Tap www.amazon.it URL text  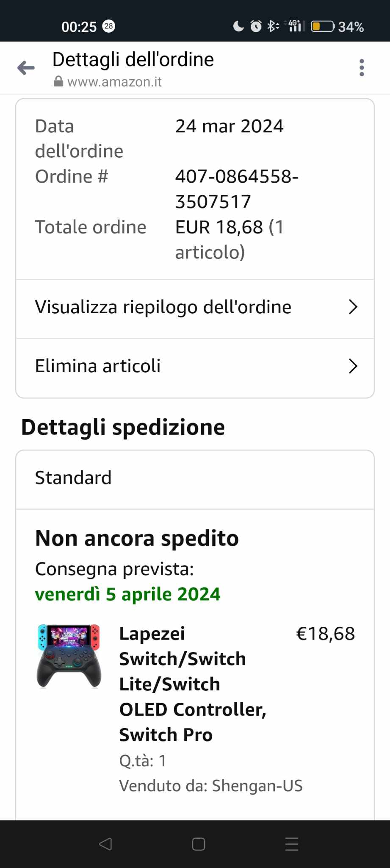pyautogui.click(x=114, y=82)
